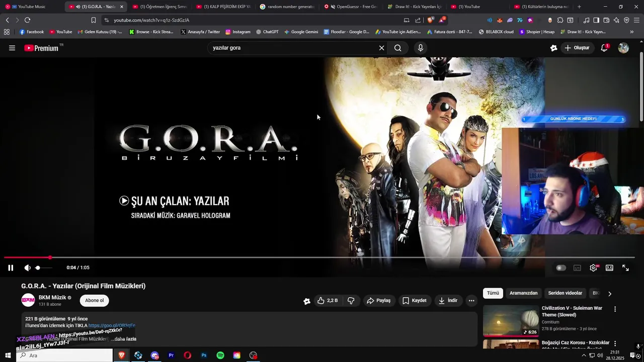Select the 'Seriden videolar' filter chip
This screenshot has width=644, height=362.
click(x=565, y=293)
